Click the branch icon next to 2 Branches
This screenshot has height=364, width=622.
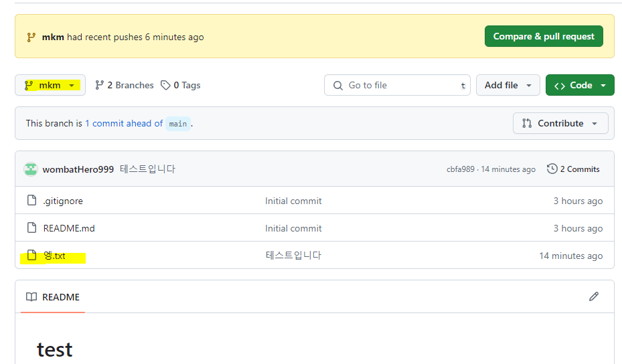[x=100, y=85]
